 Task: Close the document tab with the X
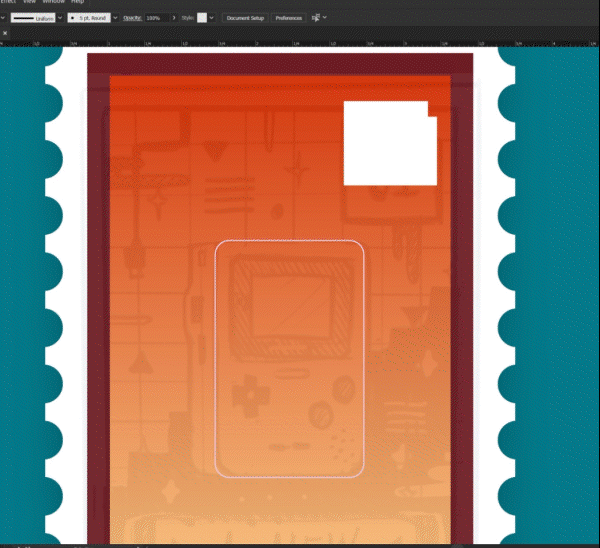coord(5,33)
